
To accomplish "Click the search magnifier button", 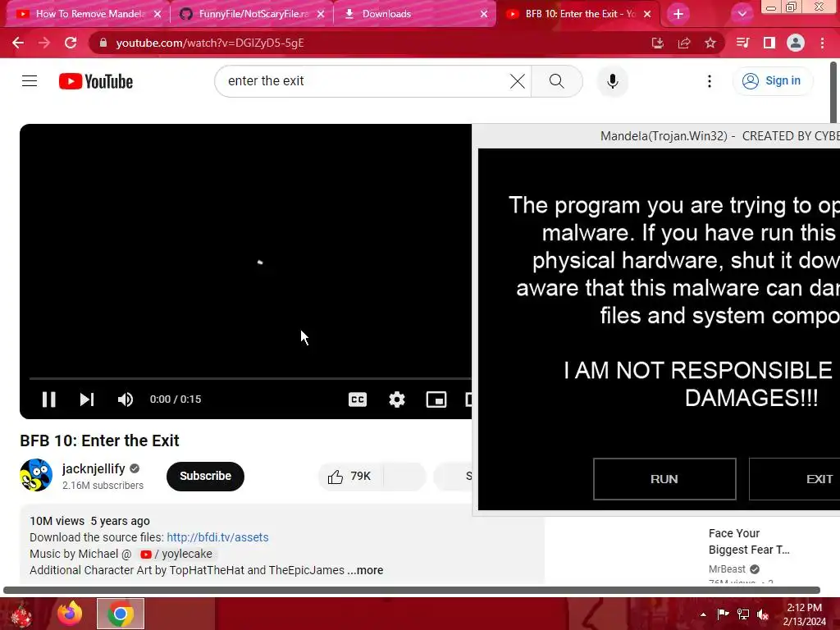I will point(557,81).
